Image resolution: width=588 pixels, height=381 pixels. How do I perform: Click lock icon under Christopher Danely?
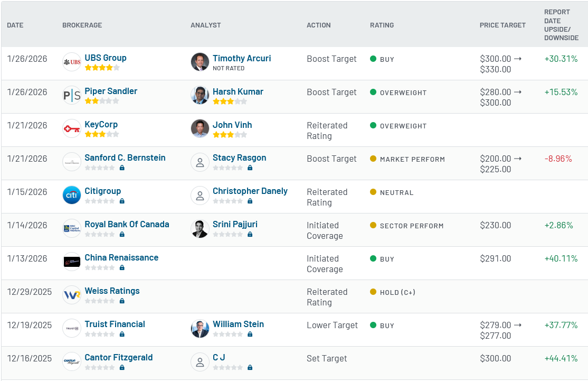tap(250, 201)
